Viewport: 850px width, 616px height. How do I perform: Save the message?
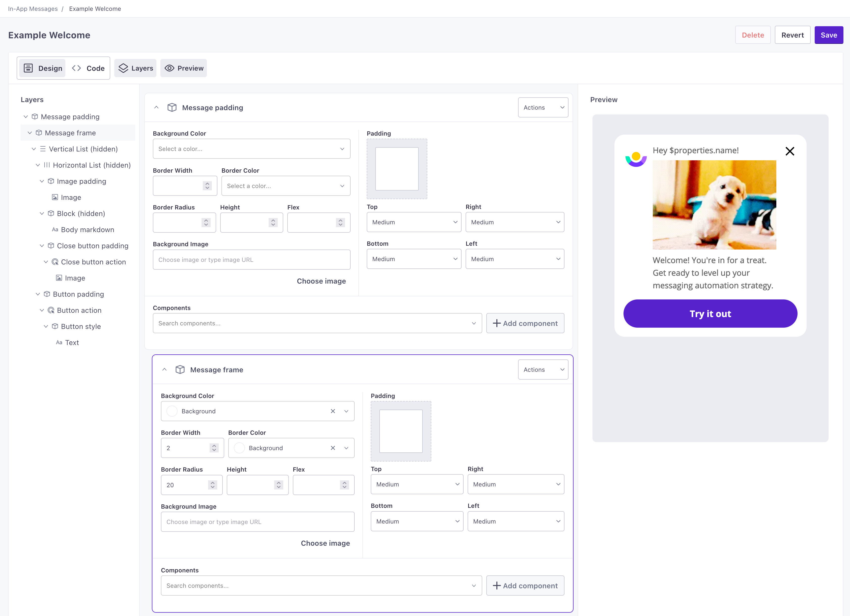pyautogui.click(x=829, y=35)
